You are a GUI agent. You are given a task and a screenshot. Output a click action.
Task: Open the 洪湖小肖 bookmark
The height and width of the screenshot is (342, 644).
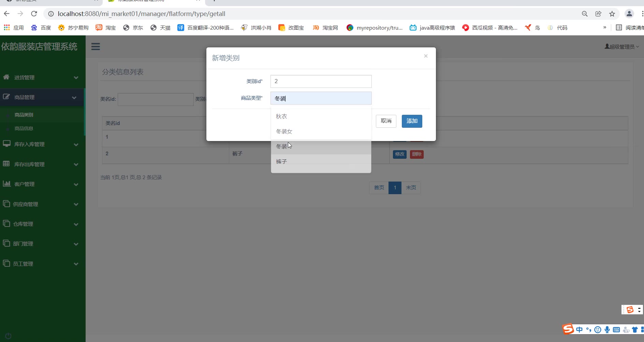pyautogui.click(x=256, y=28)
